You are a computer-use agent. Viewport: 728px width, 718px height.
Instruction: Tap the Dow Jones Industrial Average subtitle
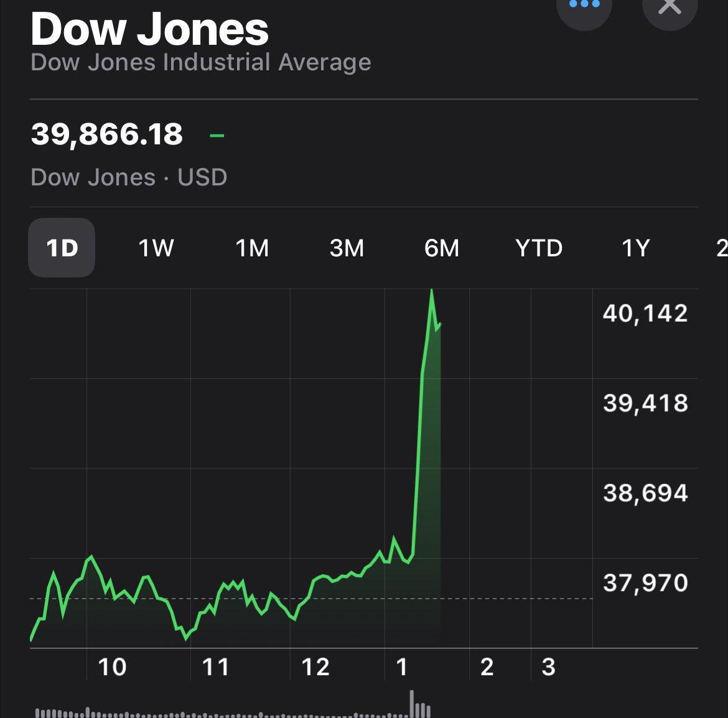point(200,62)
